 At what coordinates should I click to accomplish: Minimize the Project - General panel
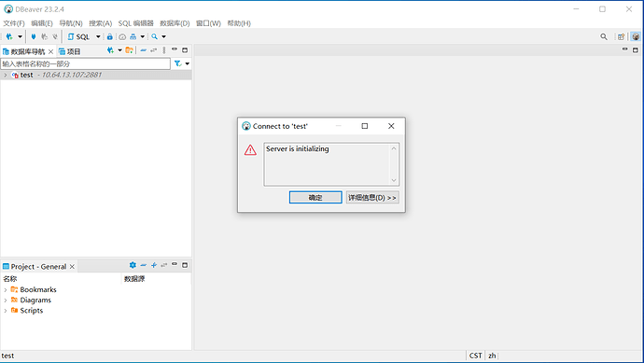[x=175, y=265]
